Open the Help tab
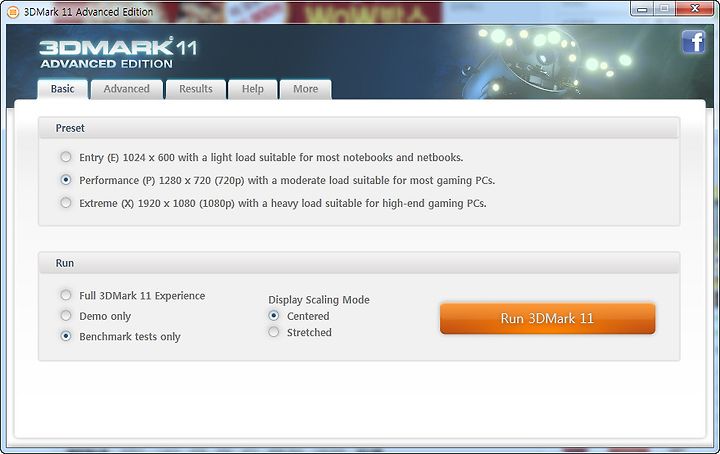720x454 pixels. (x=253, y=89)
